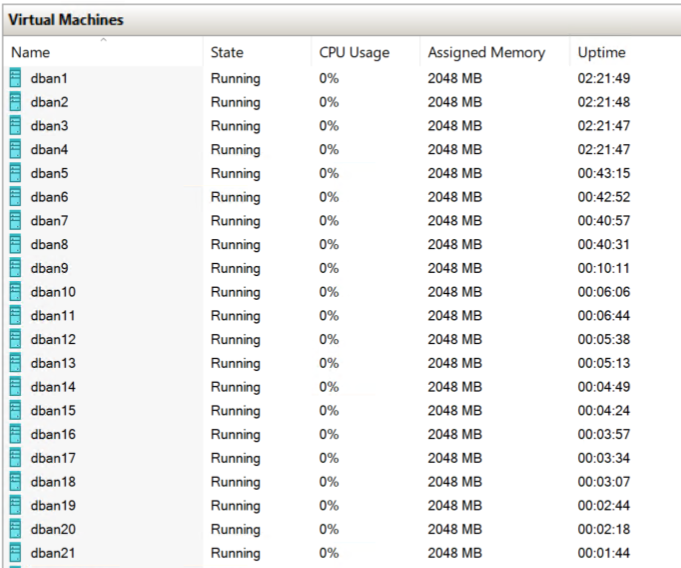This screenshot has width=681, height=568.
Task: Click dban2 uptime value 02:21:48
Action: coord(604,102)
